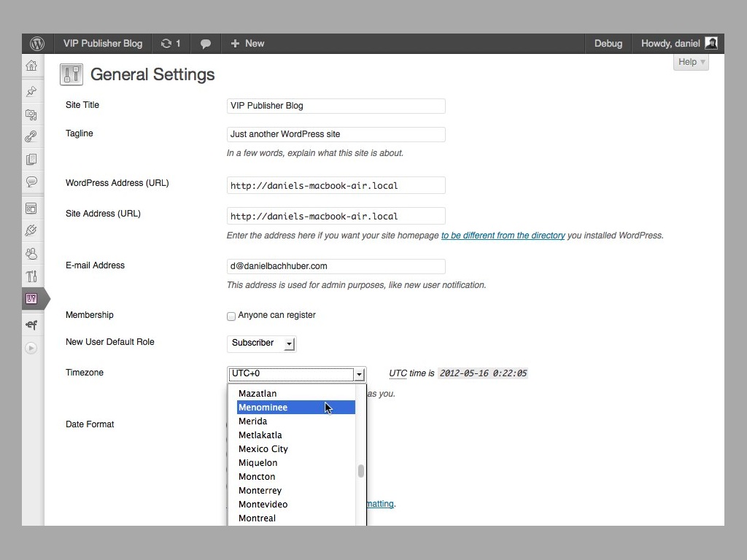Click UTC time value 2012-05-16 0:22:05
The width and height of the screenshot is (747, 560).
[483, 373]
